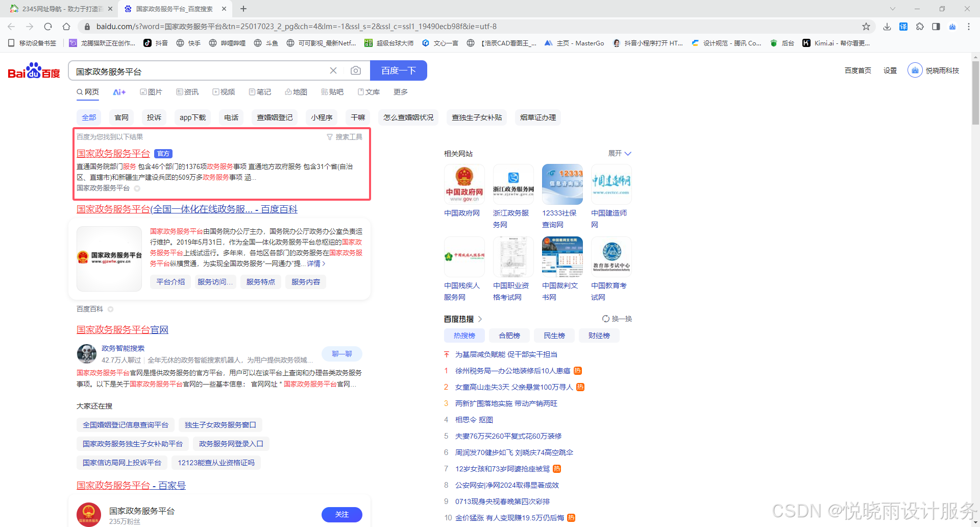
Task: Toggle the browser side panel icon
Action: (x=936, y=27)
